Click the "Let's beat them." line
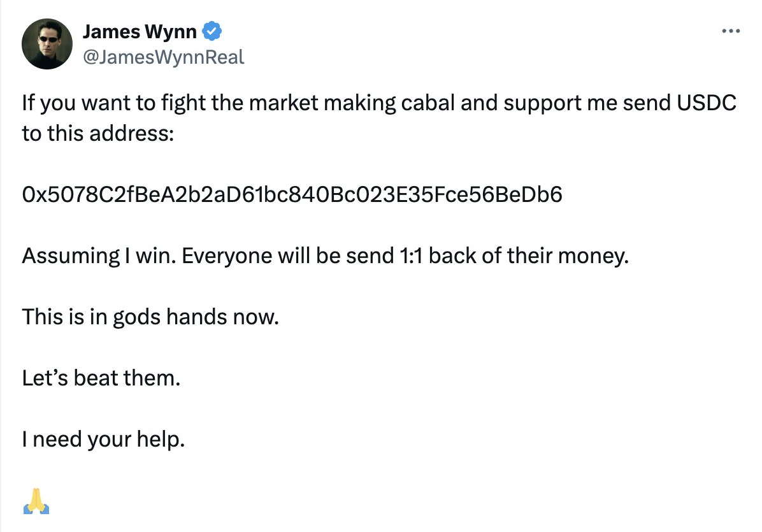The height and width of the screenshot is (532, 762). [x=101, y=378]
